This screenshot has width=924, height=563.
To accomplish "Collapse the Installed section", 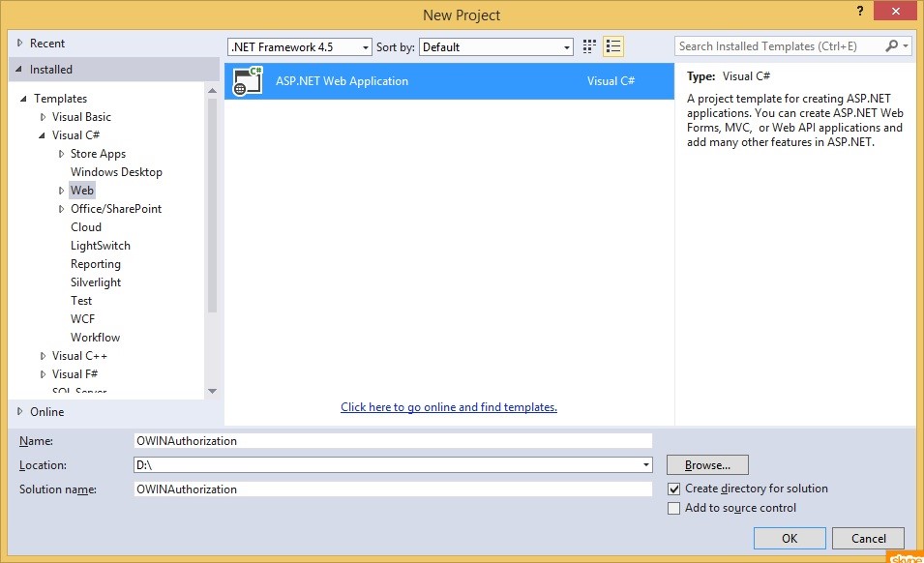I will tap(18, 70).
